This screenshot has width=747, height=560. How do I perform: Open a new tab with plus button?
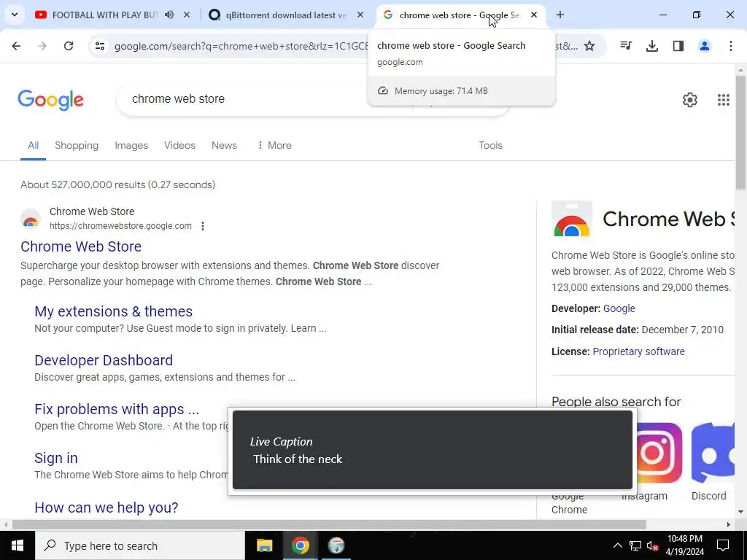[560, 15]
